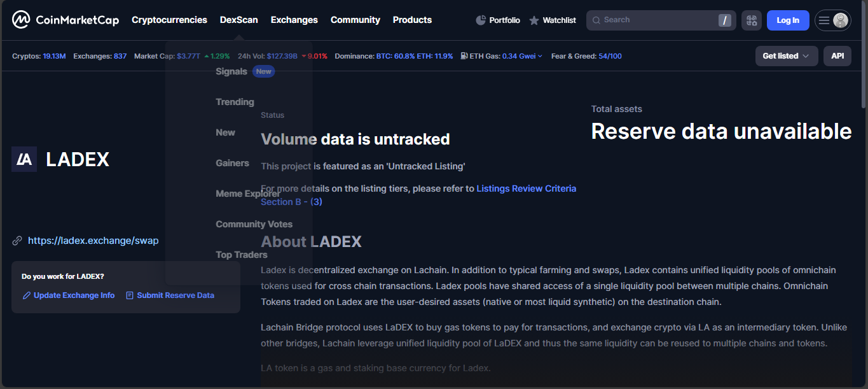The height and width of the screenshot is (389, 868).
Task: Open the Community nav menu
Action: (x=355, y=20)
